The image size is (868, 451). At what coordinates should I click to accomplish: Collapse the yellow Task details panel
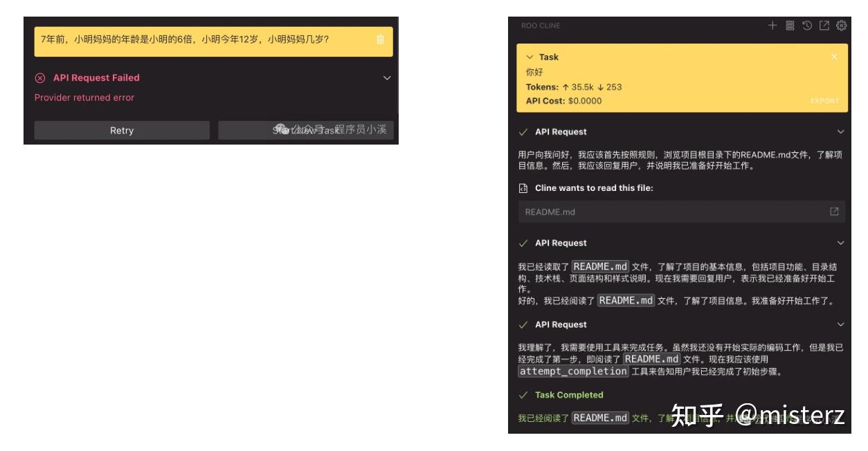tap(530, 57)
